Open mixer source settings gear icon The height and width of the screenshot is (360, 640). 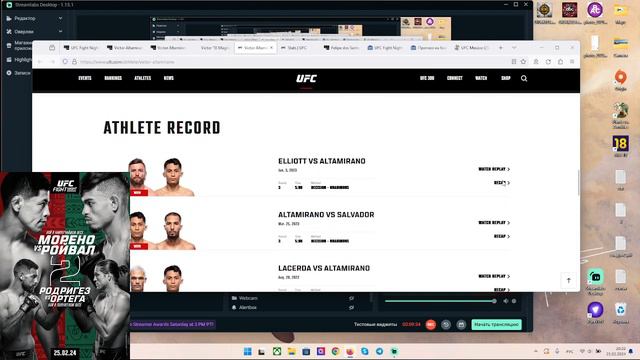(x=514, y=301)
